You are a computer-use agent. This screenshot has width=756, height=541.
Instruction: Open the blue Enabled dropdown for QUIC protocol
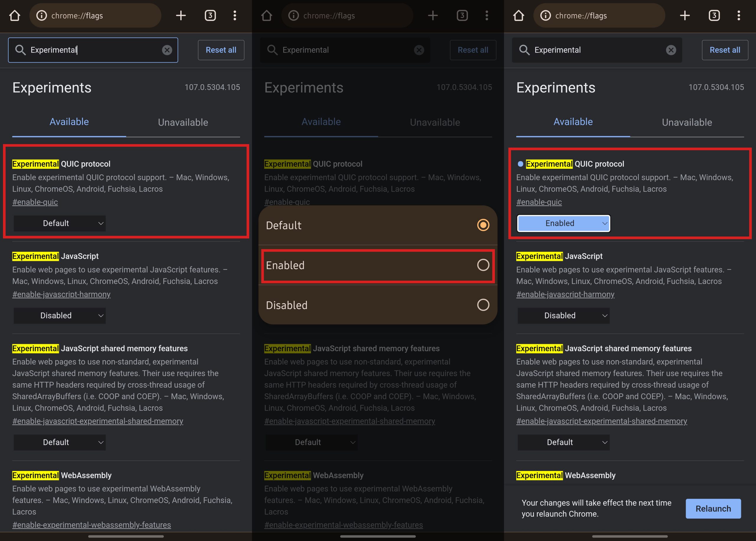click(x=563, y=223)
